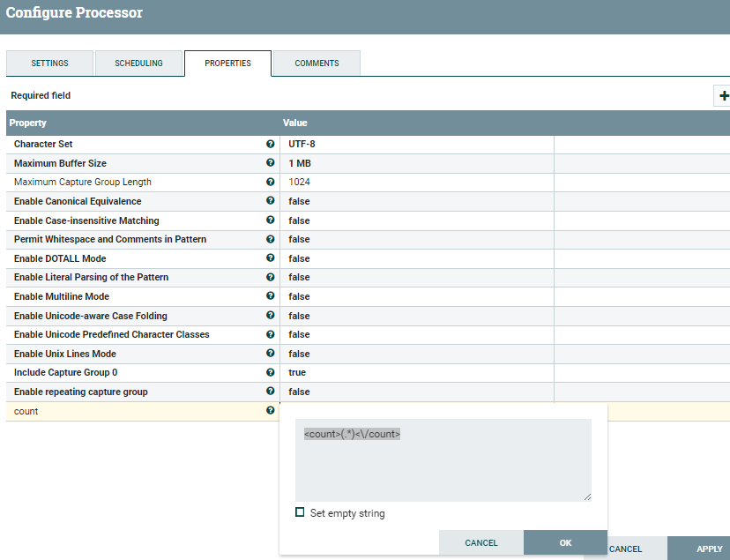
Task: Switch to the Settings tab
Action: [49, 63]
